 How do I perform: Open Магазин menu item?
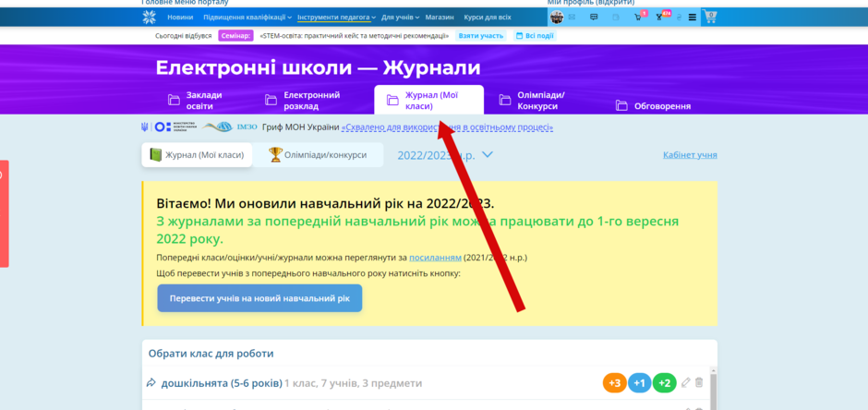(x=440, y=18)
